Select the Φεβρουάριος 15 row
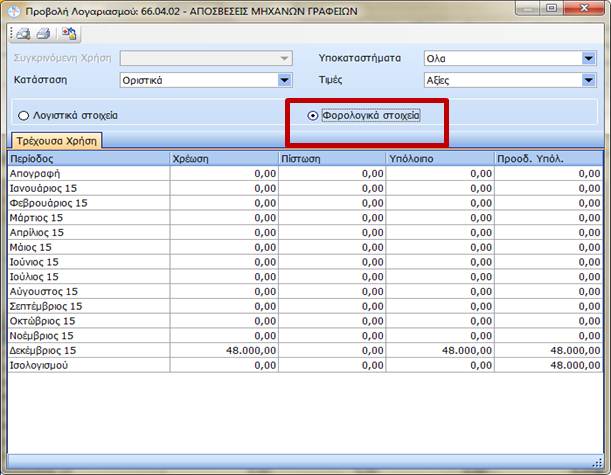 tap(305, 203)
